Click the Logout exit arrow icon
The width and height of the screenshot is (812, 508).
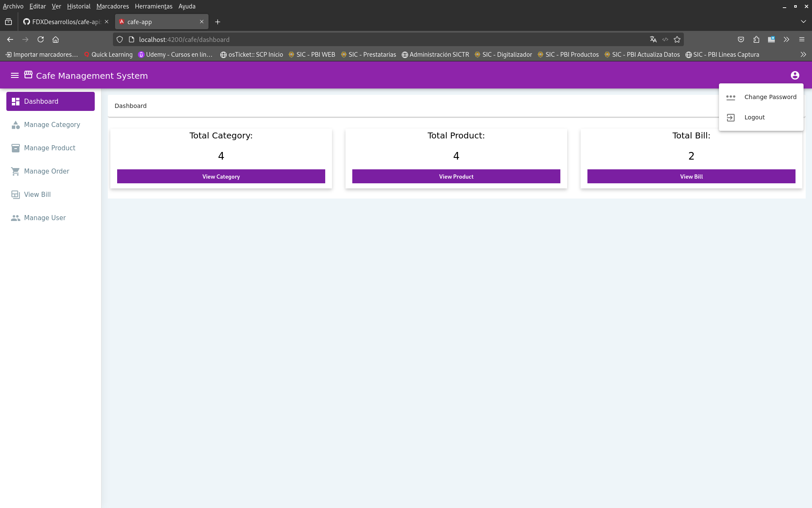pos(731,118)
